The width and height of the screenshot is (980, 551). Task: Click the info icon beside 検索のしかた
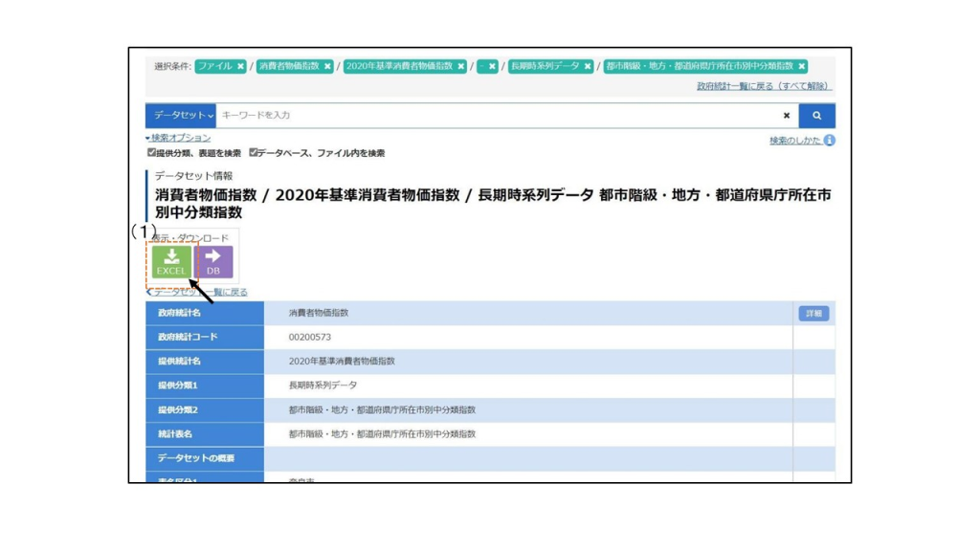pos(829,141)
